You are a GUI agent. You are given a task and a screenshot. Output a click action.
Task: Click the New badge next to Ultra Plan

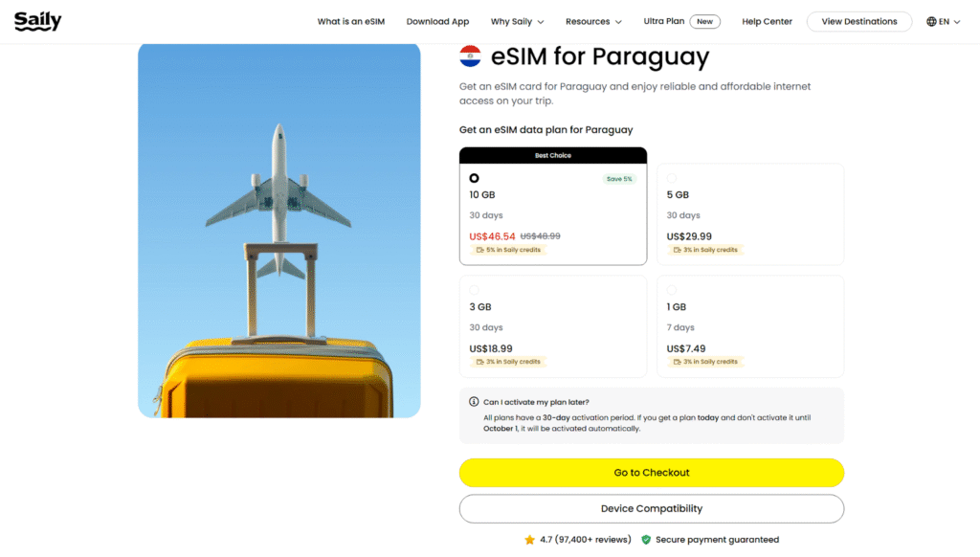(x=705, y=21)
